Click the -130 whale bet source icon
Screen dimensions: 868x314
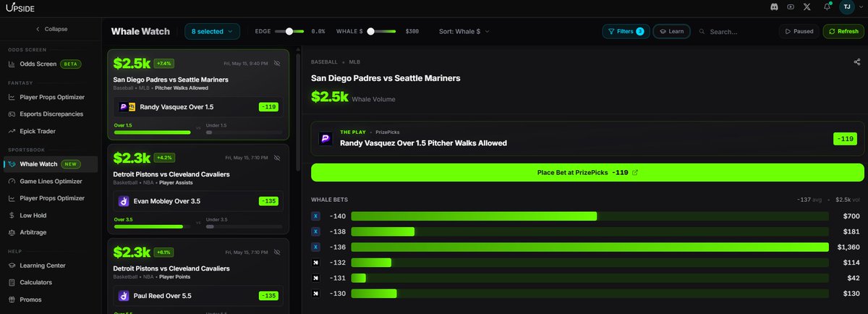(x=315, y=293)
